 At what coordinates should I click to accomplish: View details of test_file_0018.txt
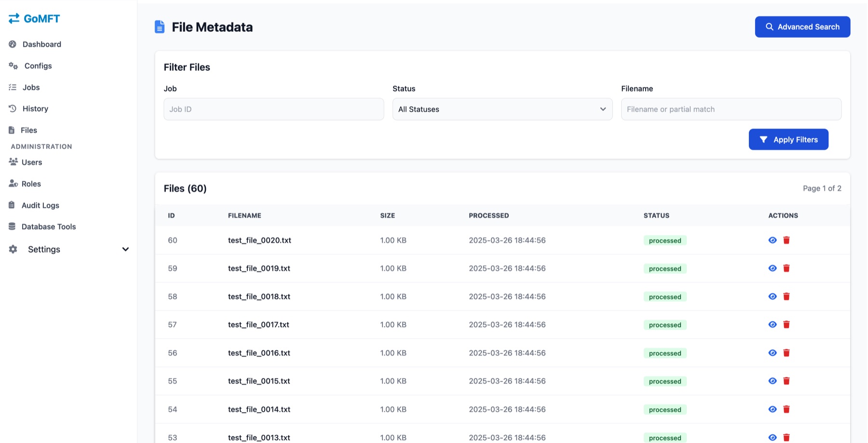point(773,296)
